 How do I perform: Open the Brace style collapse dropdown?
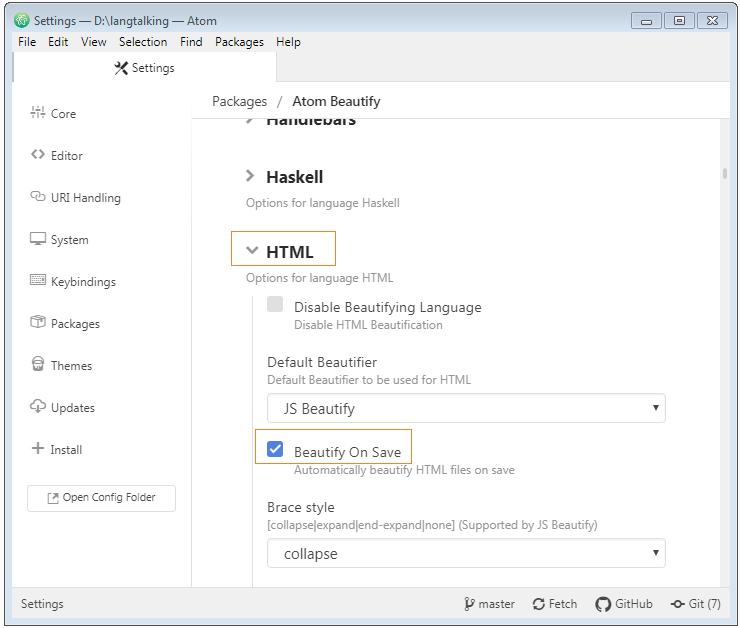[x=466, y=553]
